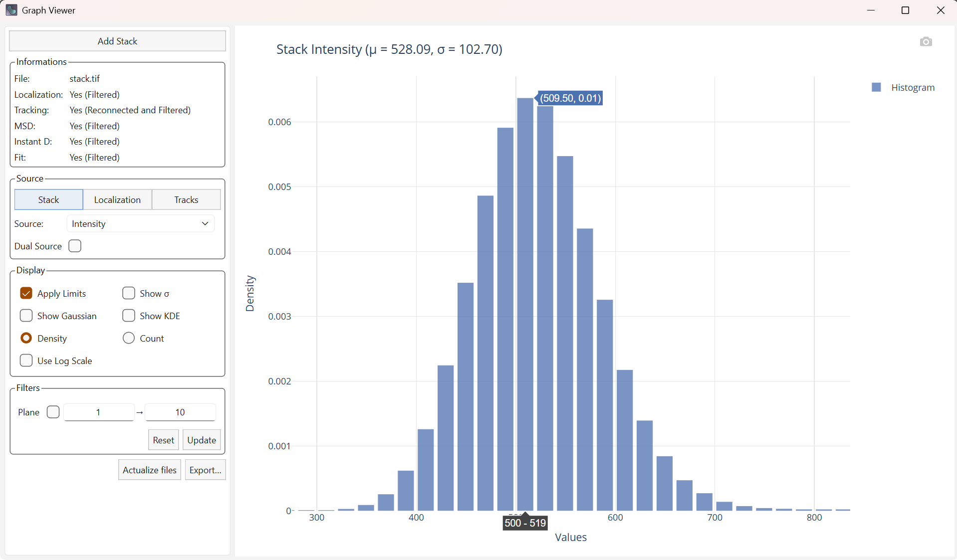The width and height of the screenshot is (957, 560).
Task: Disable the Apply Limits checkbox
Action: (x=26, y=293)
